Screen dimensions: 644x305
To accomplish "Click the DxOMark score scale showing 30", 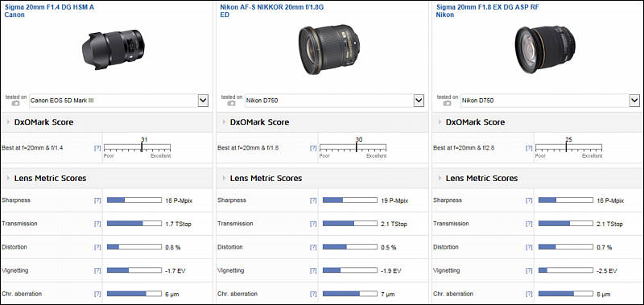I will click(x=353, y=148).
